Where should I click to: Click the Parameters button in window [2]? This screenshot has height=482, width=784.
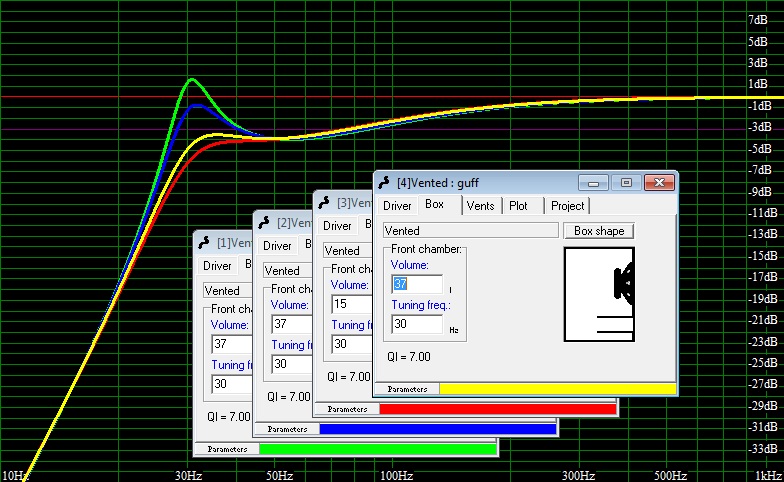point(287,429)
